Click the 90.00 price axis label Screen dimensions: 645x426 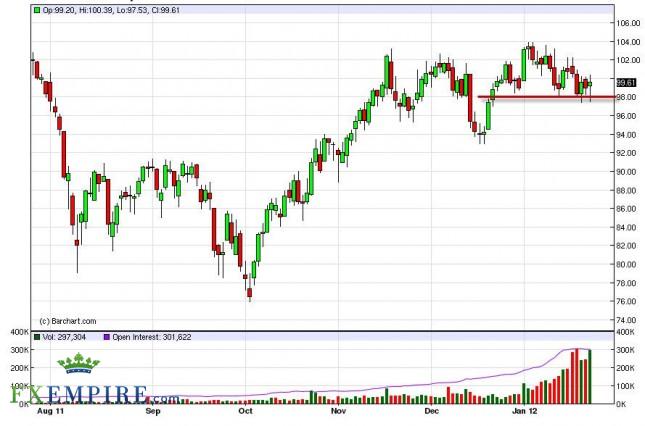(628, 171)
